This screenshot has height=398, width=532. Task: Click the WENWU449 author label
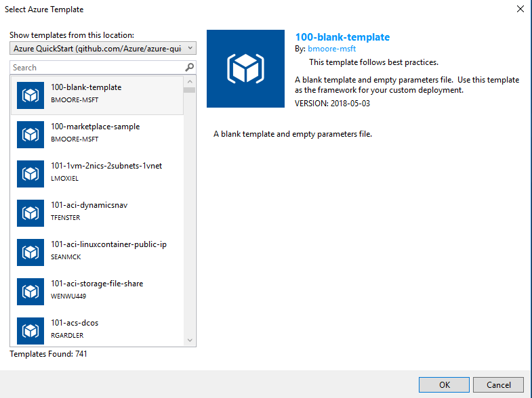coord(68,296)
